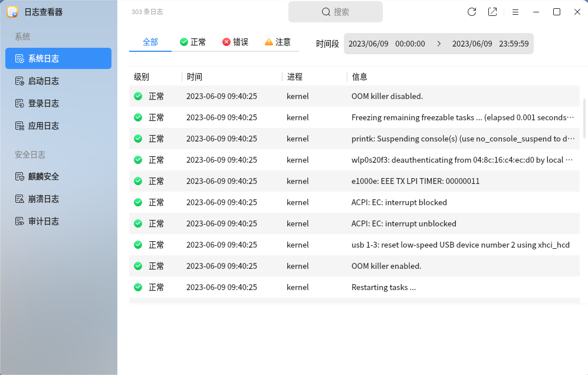Select the 正常 filter tab

pos(193,42)
